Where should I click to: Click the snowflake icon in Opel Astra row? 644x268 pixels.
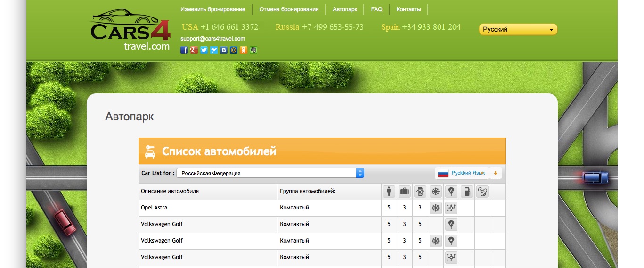436,208
